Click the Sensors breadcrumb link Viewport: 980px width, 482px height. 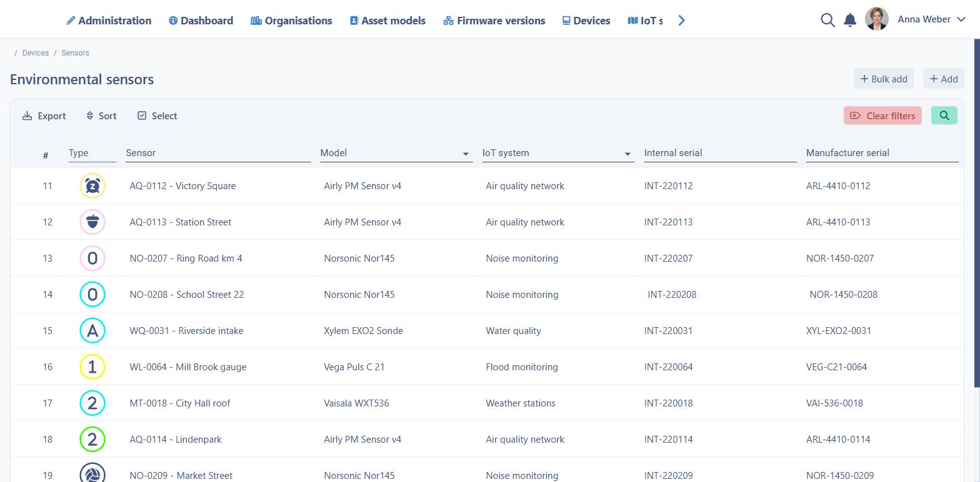tap(75, 53)
